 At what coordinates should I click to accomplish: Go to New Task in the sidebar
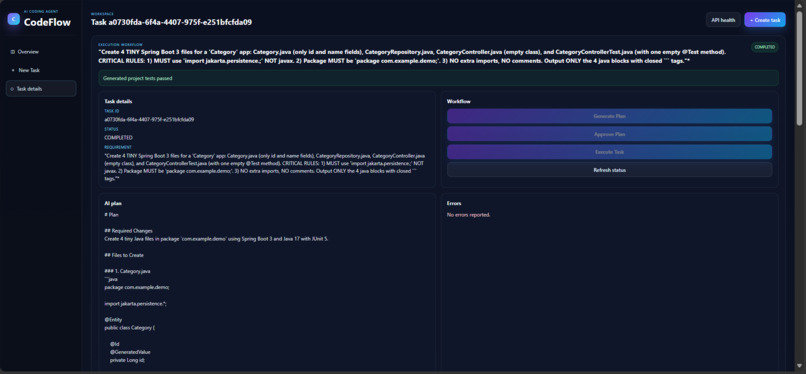point(41,70)
